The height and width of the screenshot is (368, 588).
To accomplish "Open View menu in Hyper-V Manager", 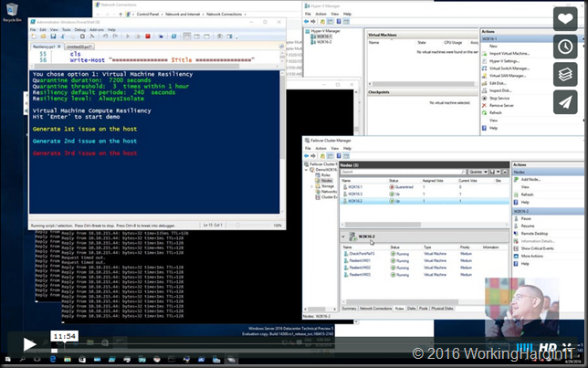I will (x=334, y=14).
